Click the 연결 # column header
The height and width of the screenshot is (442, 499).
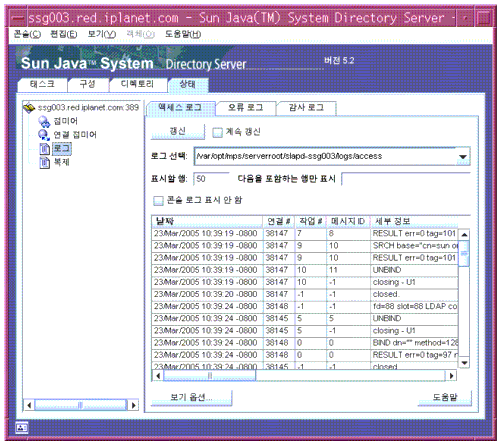click(279, 221)
